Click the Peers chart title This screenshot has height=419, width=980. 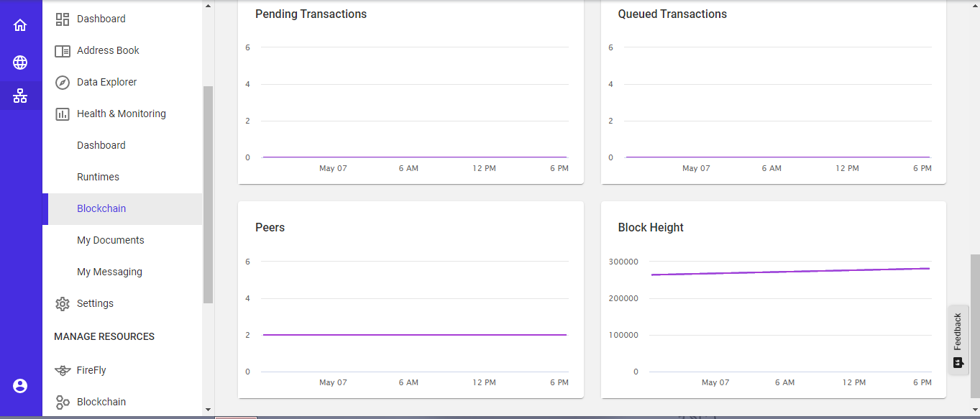pos(270,227)
